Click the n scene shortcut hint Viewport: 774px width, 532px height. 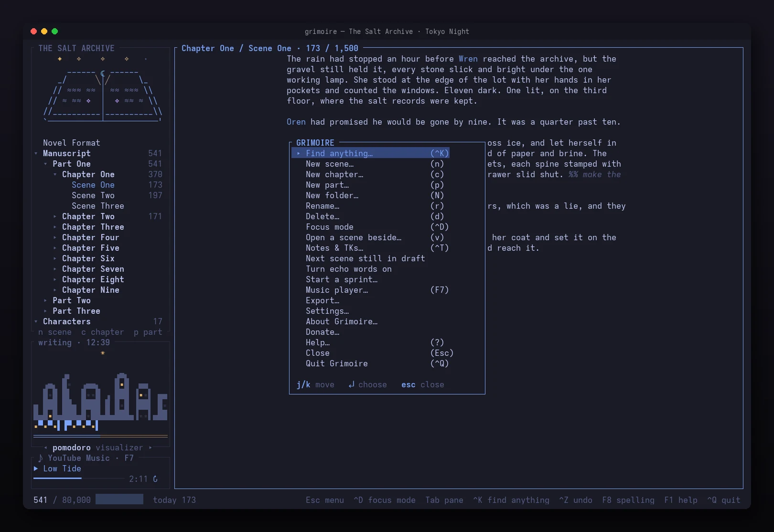tap(55, 332)
